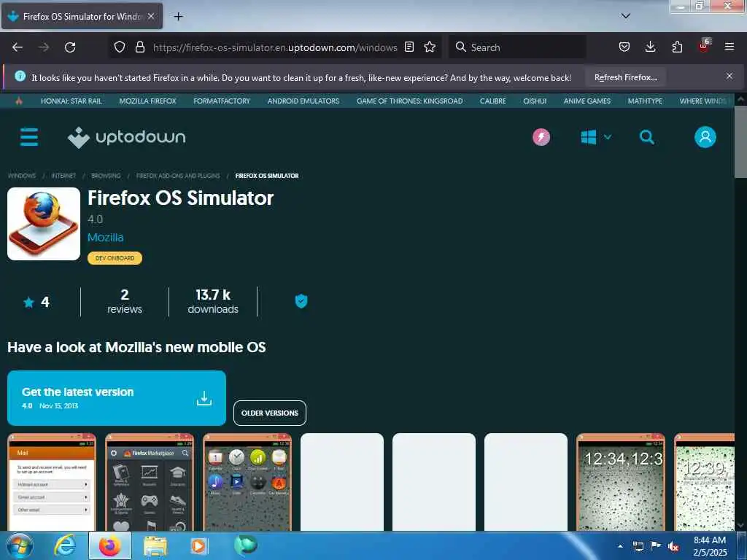This screenshot has width=747, height=560.
Task: Open the Windows Start button
Action: point(20,545)
